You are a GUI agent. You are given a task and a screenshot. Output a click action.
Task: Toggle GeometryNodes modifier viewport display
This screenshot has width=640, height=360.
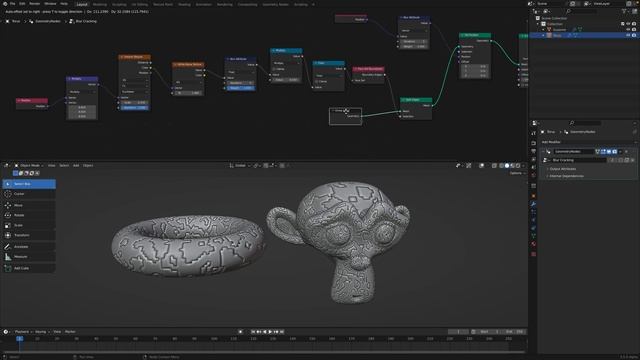(x=609, y=152)
